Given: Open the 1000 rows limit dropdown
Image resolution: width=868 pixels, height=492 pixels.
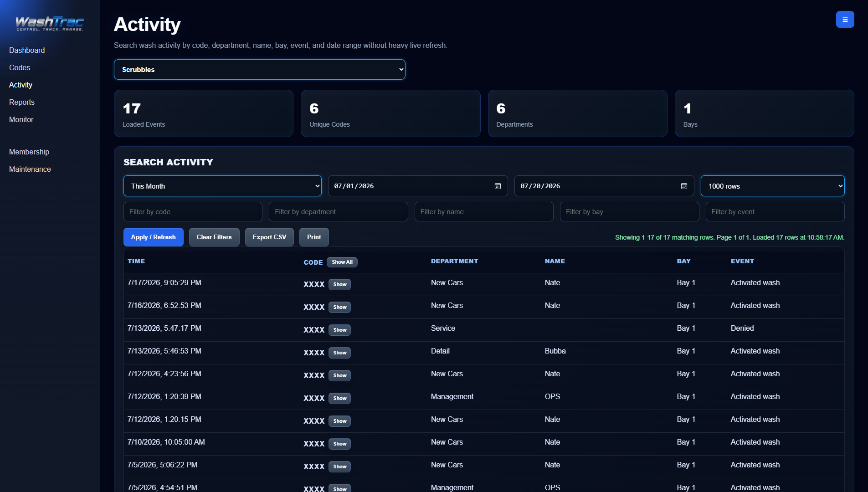Looking at the screenshot, I should point(773,186).
